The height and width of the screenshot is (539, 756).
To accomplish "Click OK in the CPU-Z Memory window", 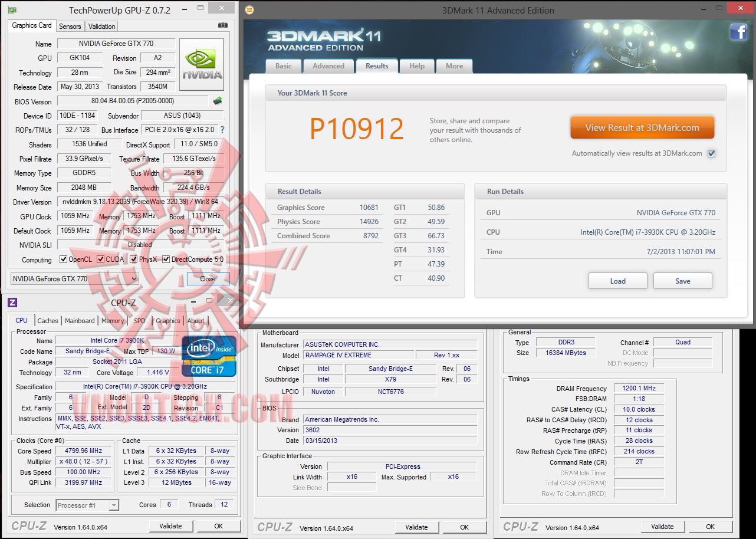I will [x=711, y=527].
